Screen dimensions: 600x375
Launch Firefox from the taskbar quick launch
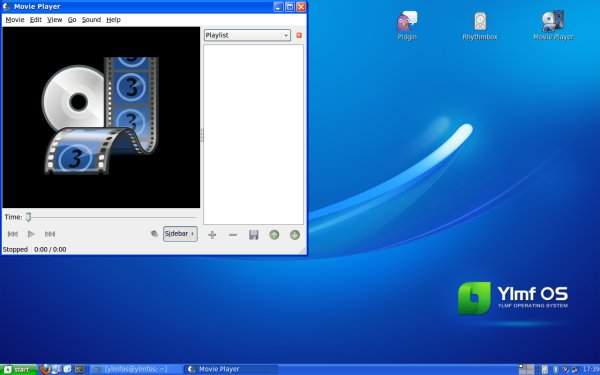point(45,369)
